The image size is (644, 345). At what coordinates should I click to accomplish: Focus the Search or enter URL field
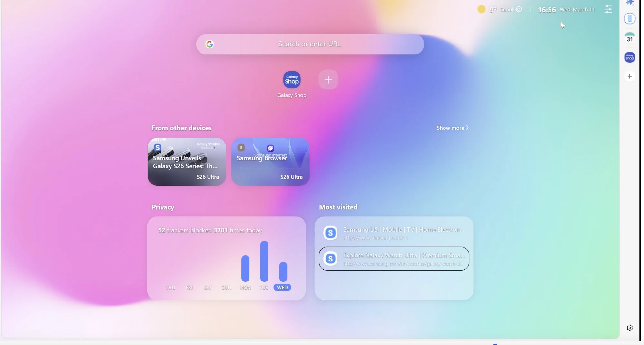[310, 44]
